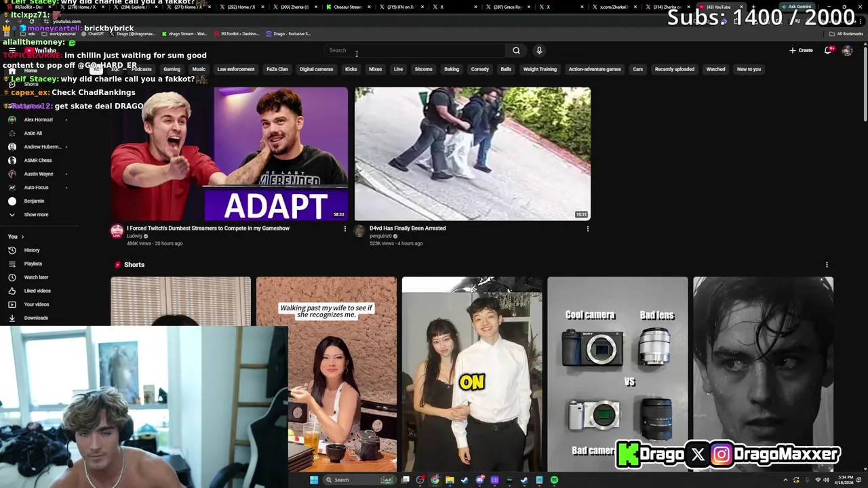Open Ludwig channel avatar

pos(117,232)
